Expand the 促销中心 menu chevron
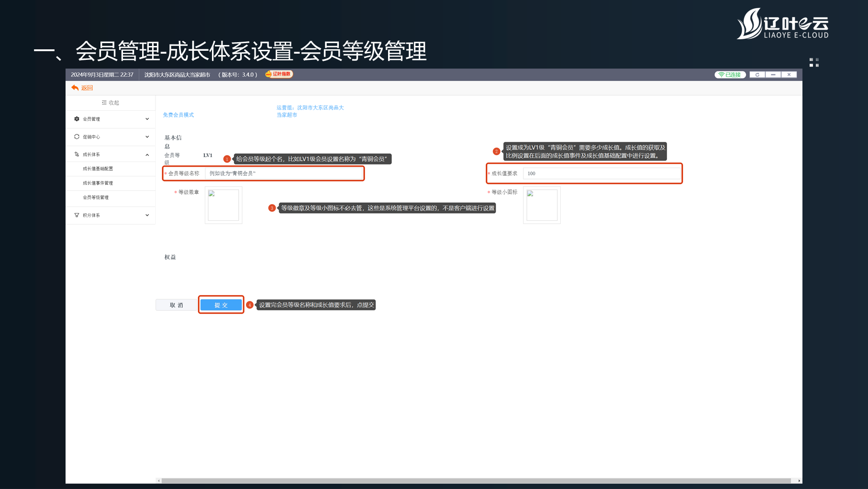This screenshot has width=868, height=489. (x=147, y=136)
